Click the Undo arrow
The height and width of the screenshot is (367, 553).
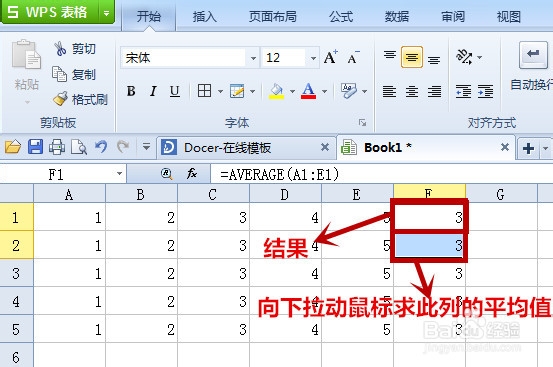101,147
